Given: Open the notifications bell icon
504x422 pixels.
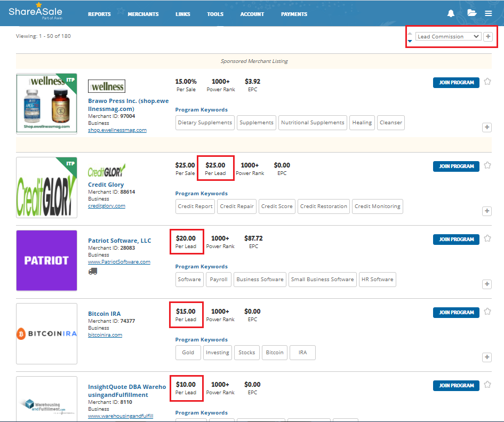Looking at the screenshot, I should [x=451, y=13].
